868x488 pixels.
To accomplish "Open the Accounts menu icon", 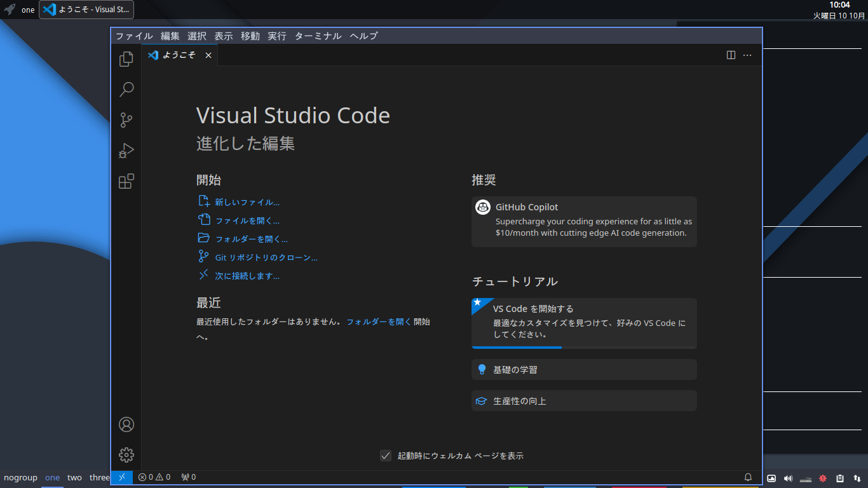I will tap(126, 424).
